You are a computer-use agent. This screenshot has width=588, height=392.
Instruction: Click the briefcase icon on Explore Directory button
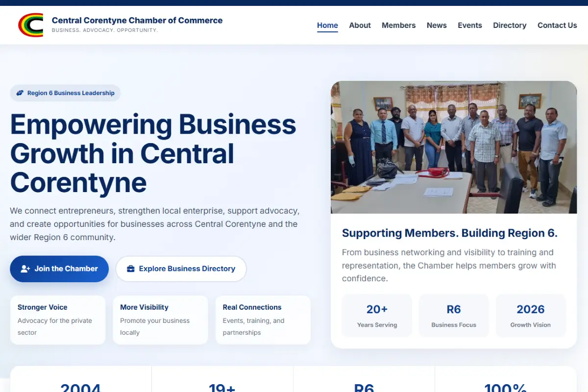tap(131, 269)
